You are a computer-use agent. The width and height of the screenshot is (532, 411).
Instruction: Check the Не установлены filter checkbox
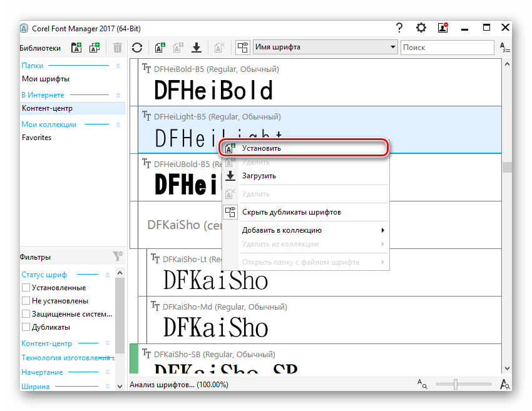point(26,301)
